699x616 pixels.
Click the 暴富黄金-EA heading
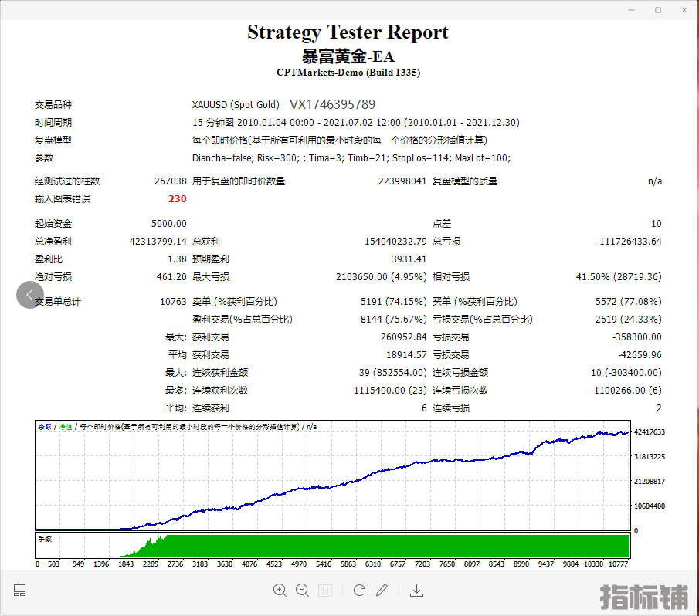click(348, 56)
